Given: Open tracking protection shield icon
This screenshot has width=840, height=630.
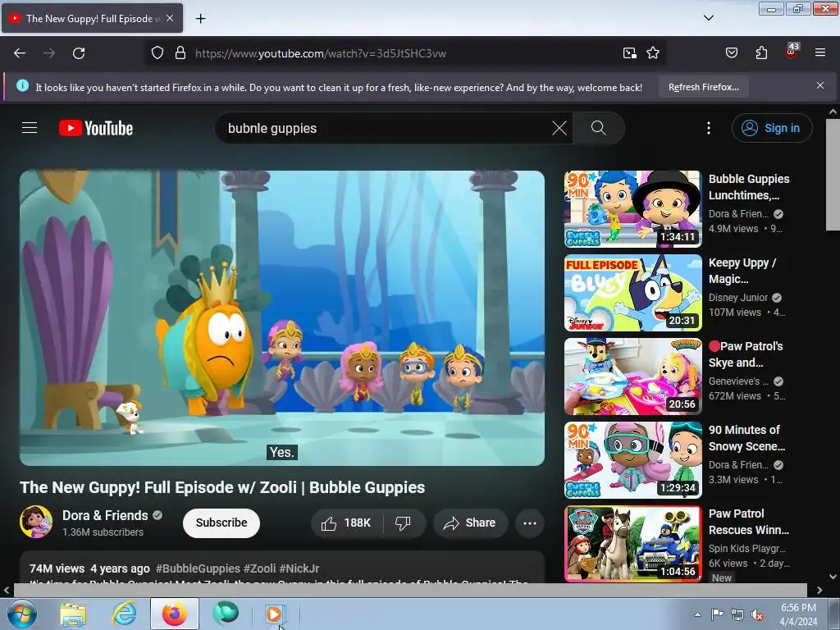Looking at the screenshot, I should pyautogui.click(x=157, y=53).
